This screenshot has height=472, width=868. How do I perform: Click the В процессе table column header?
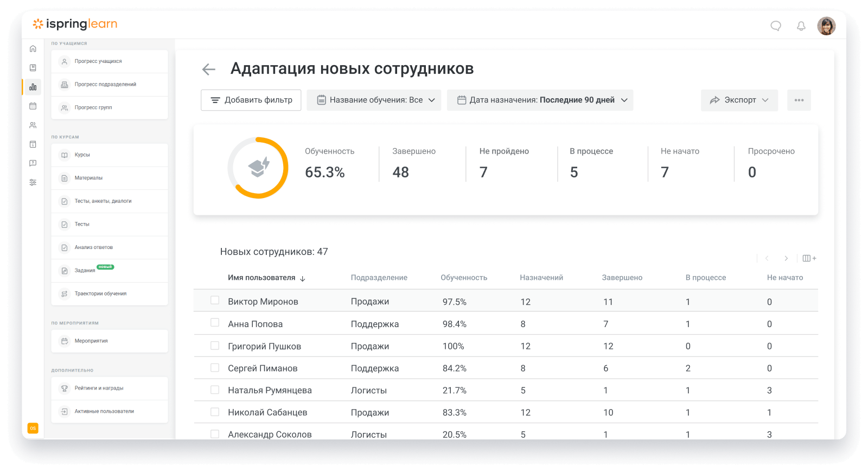pyautogui.click(x=705, y=278)
